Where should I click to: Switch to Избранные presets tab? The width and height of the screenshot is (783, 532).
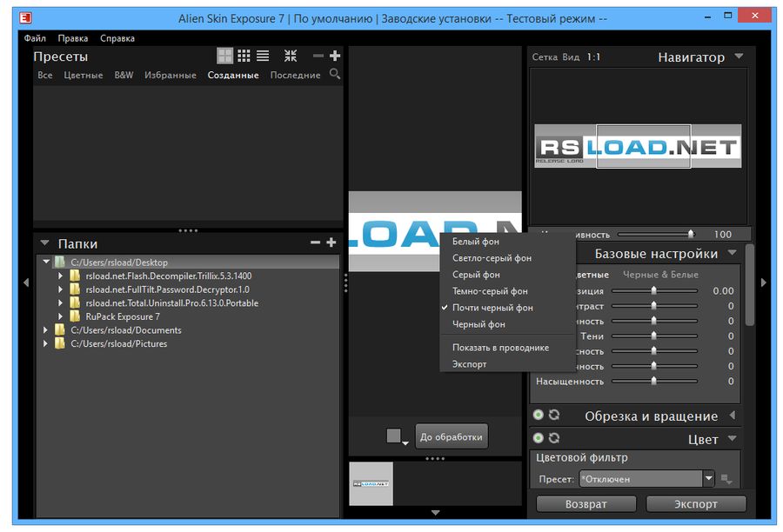pos(171,75)
